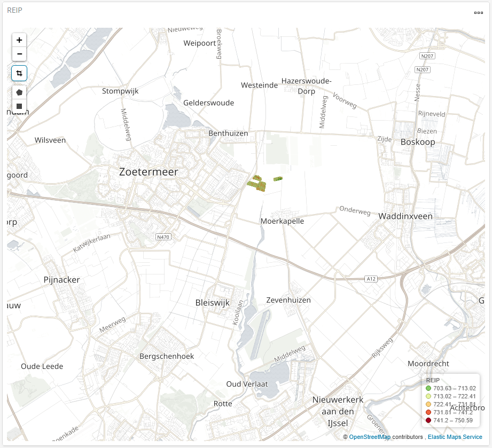Click the Gelderswoude map label
Screen dimensions: 492x448
pos(209,103)
